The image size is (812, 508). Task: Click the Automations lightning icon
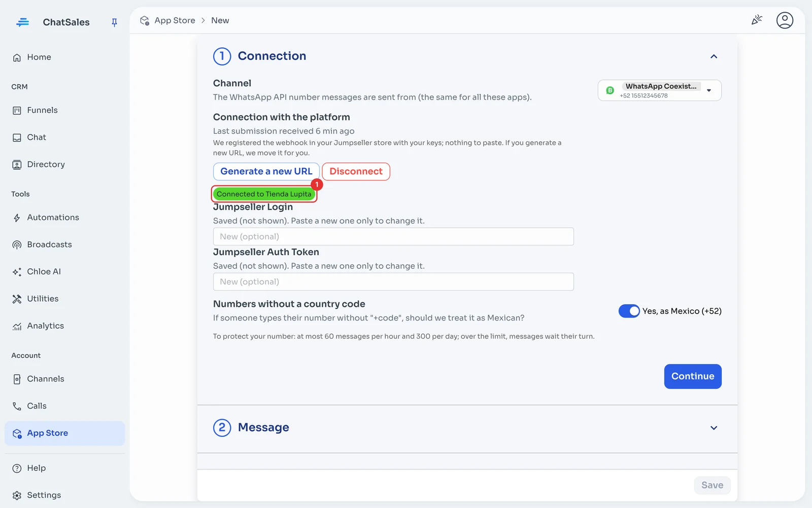click(x=17, y=218)
